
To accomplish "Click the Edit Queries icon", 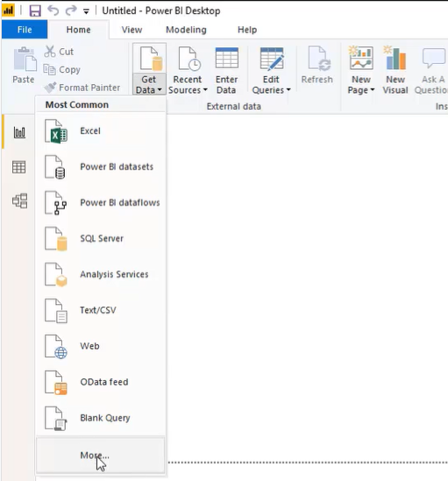I will pos(272,59).
